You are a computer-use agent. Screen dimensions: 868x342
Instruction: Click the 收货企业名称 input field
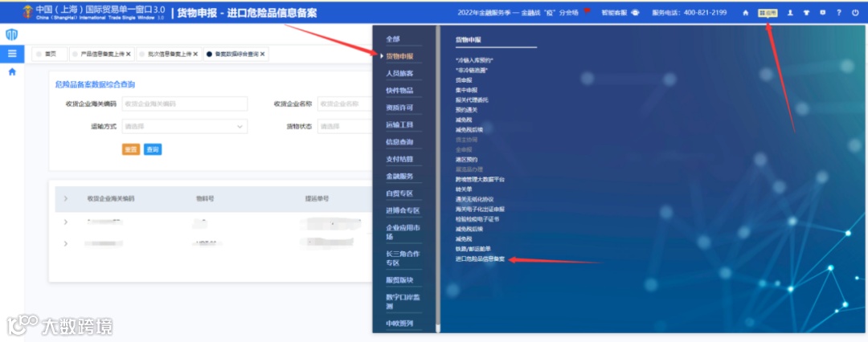[x=346, y=104]
